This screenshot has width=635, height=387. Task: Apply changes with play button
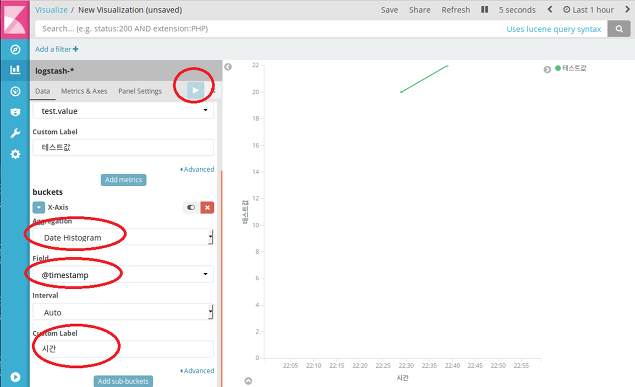195,90
